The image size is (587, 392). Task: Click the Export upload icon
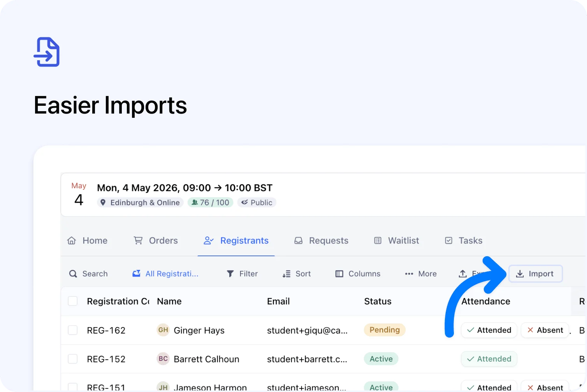pyautogui.click(x=463, y=274)
